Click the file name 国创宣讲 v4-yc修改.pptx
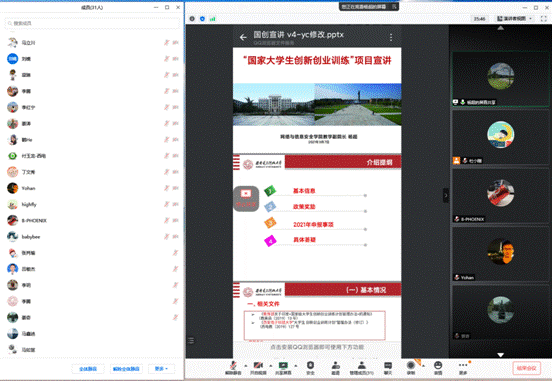 coord(298,35)
